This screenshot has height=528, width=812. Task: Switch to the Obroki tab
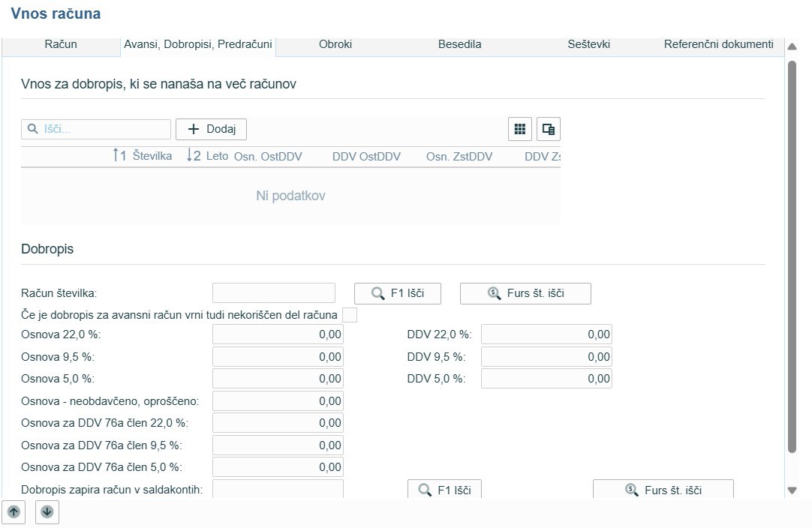[x=335, y=44]
